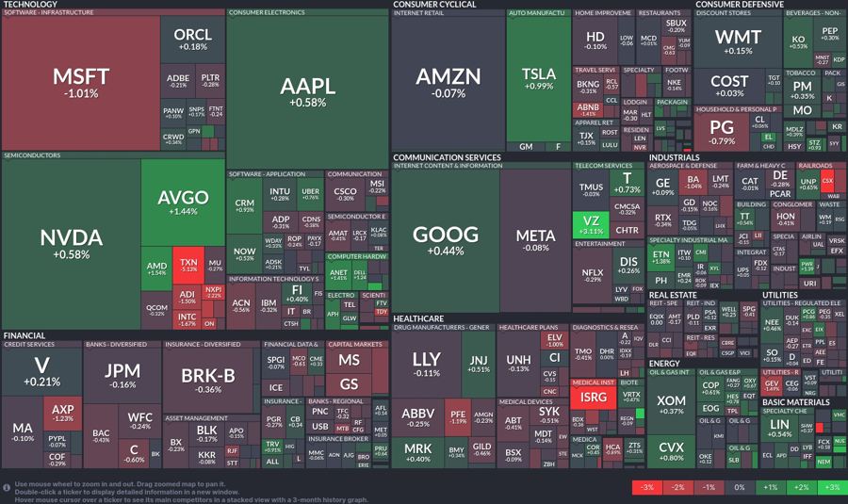
Task: Click the Semiconductors industry label
Action: 26,154
